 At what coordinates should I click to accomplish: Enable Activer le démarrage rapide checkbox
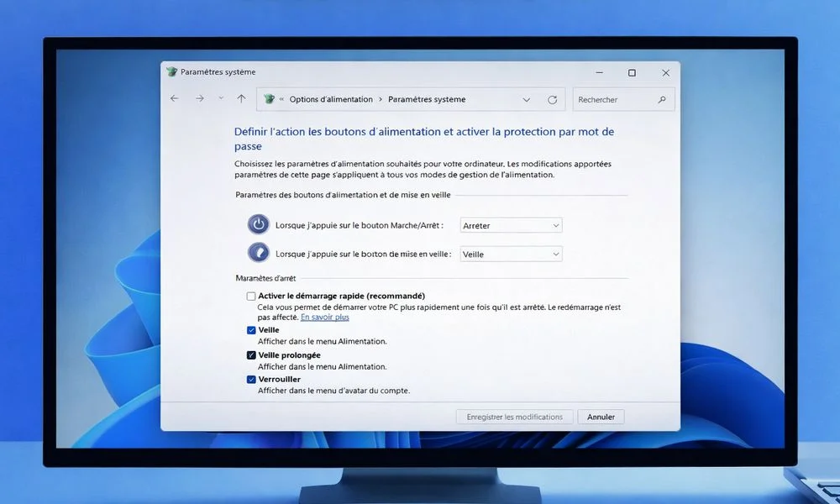tap(251, 297)
